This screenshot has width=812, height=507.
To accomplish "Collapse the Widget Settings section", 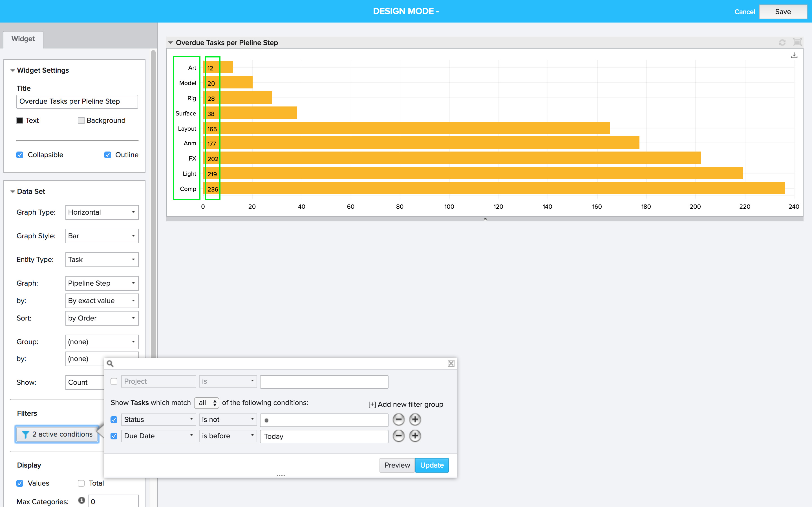I will pos(12,70).
